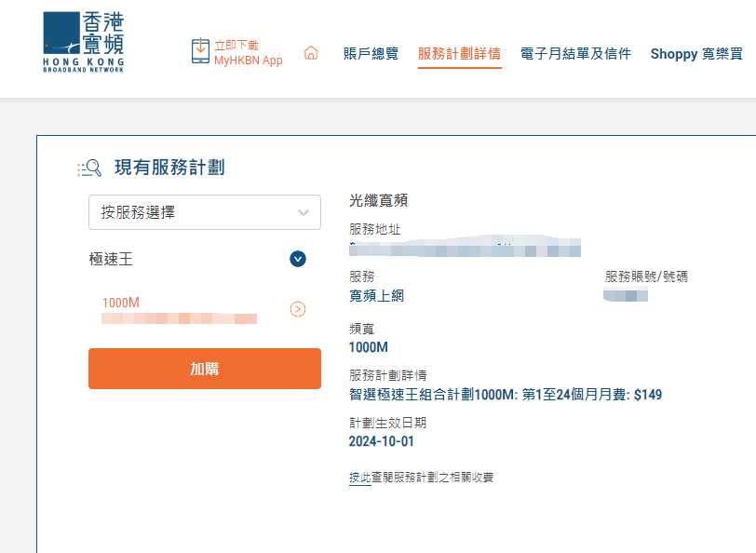Open 電子月結單及信件 menu item
The width and height of the screenshot is (756, 553).
[x=575, y=53]
